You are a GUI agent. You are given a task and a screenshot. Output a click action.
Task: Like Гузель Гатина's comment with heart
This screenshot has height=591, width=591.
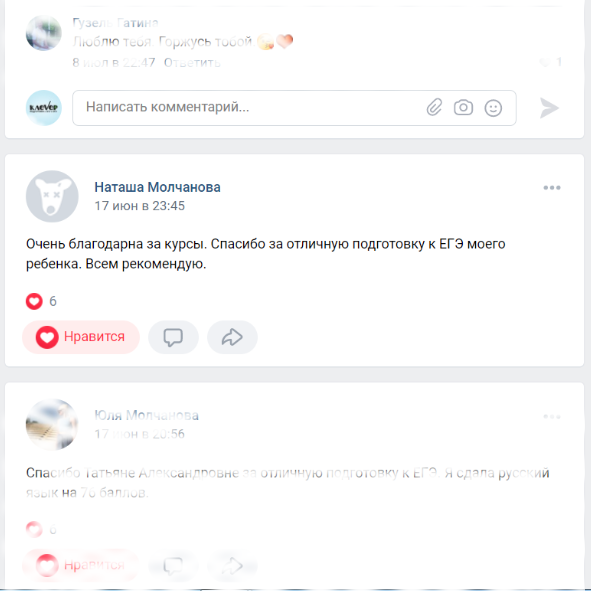pos(545,62)
